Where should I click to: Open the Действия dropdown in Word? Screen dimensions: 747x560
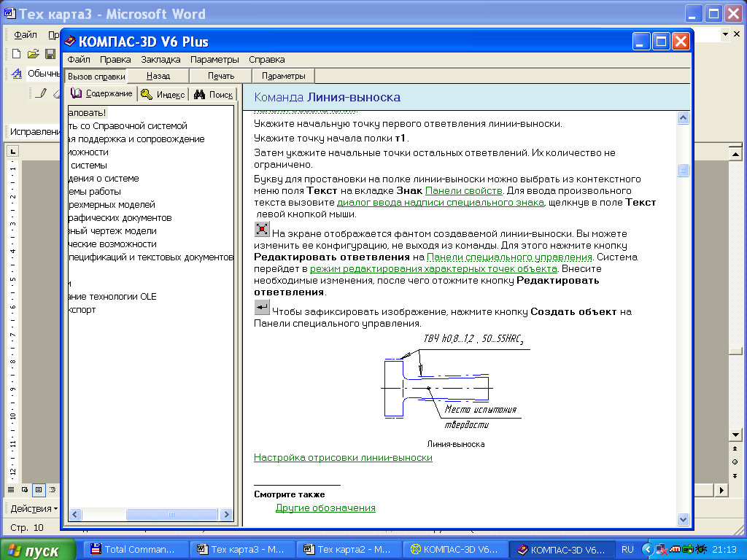pos(34,508)
